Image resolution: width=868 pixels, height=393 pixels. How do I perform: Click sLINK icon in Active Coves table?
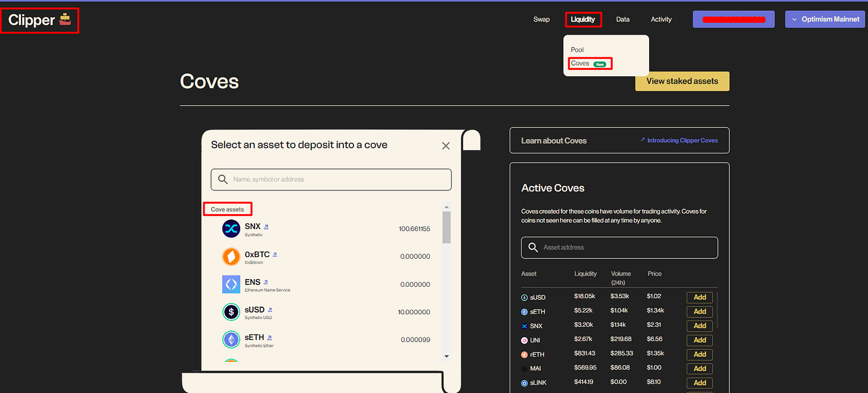pos(525,383)
